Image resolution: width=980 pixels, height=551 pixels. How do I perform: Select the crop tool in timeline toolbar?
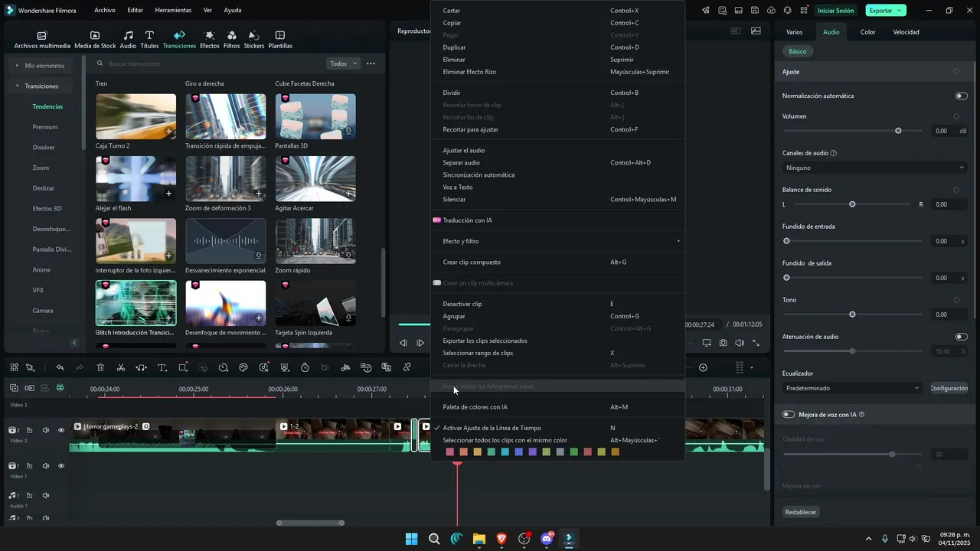pyautogui.click(x=183, y=367)
